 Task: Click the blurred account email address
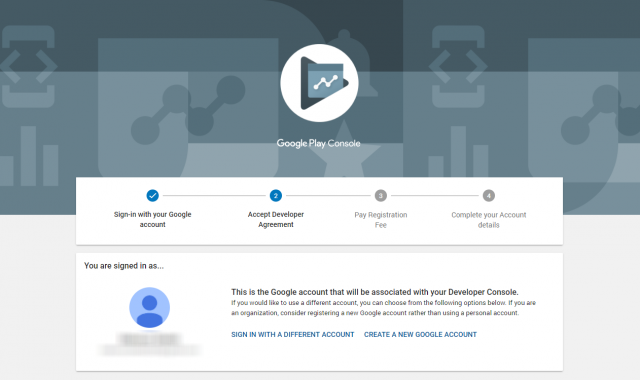149,350
